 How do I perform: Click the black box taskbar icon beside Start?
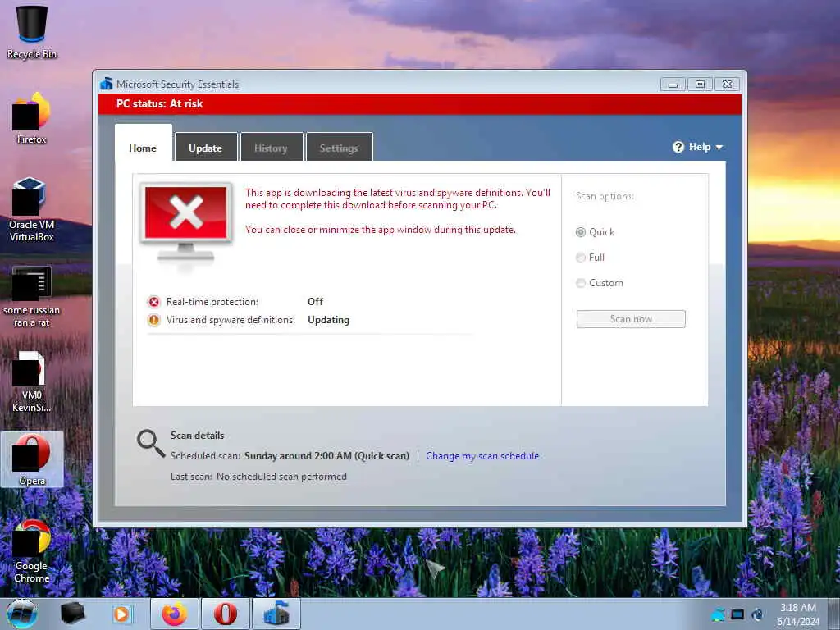click(x=72, y=614)
